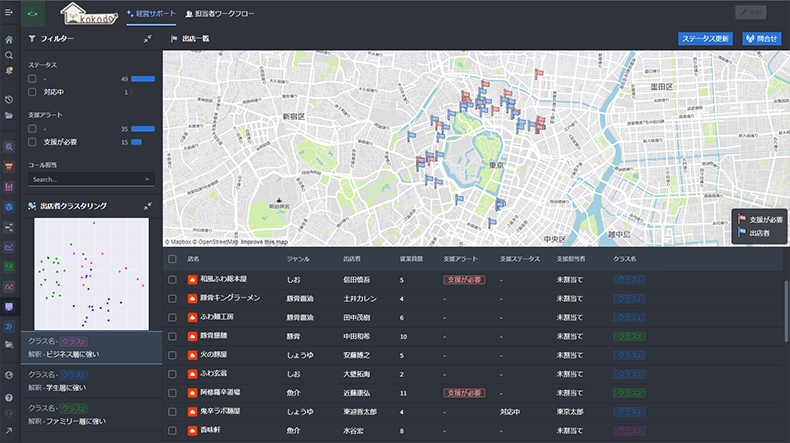Collapse the フィルター panel
Image resolution: width=790 pixels, height=443 pixels.
[x=148, y=39]
